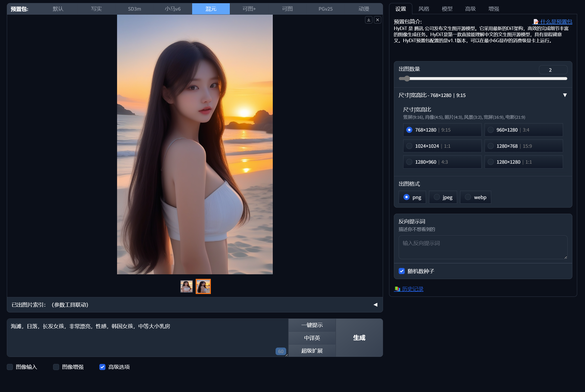
Task: Click the history icon beside 历史记录
Action: (397, 289)
